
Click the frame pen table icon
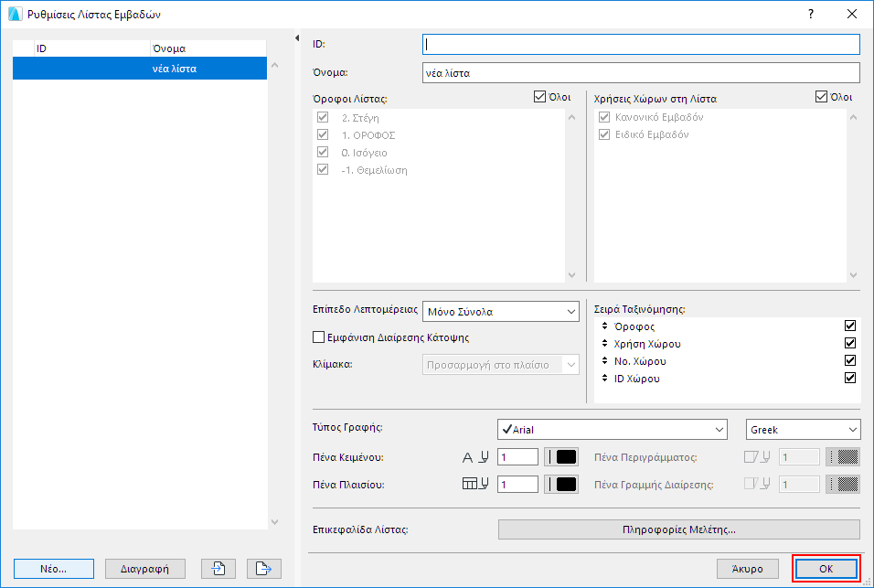469,484
